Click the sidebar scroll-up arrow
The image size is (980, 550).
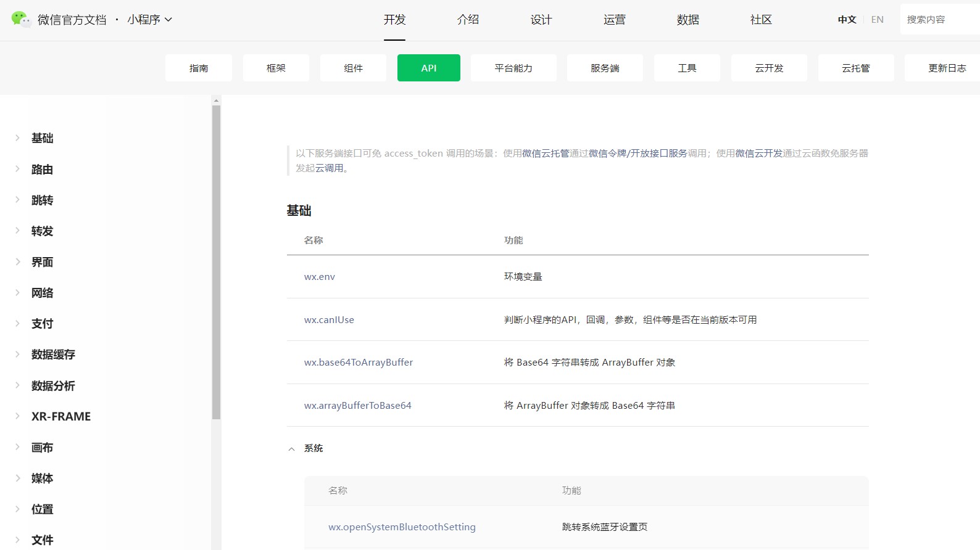coord(216,100)
